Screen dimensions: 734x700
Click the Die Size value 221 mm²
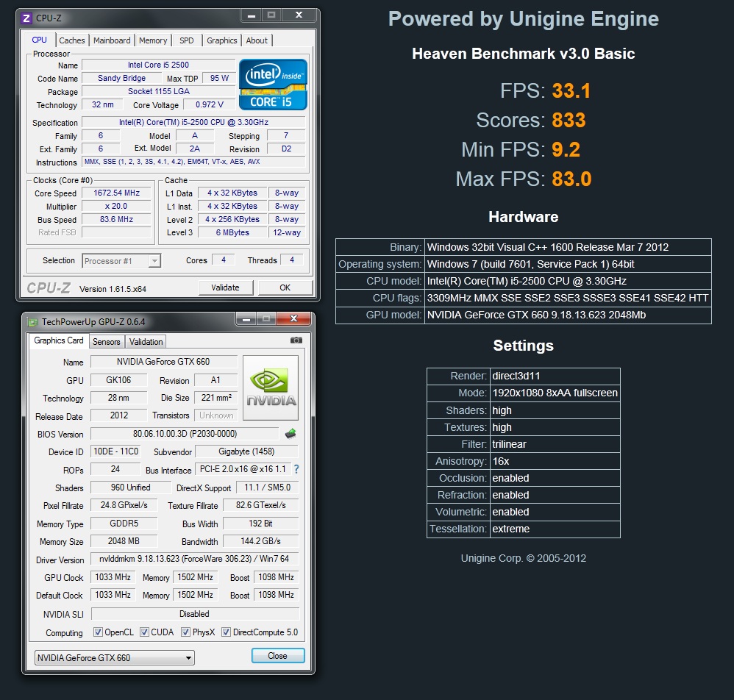(216, 398)
